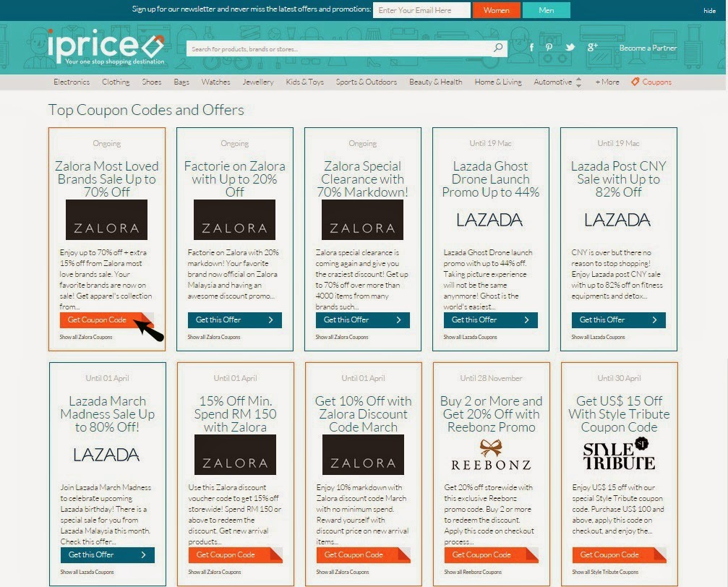Click the Coupons tag icon
Image resolution: width=728 pixels, height=587 pixels.
tap(635, 82)
